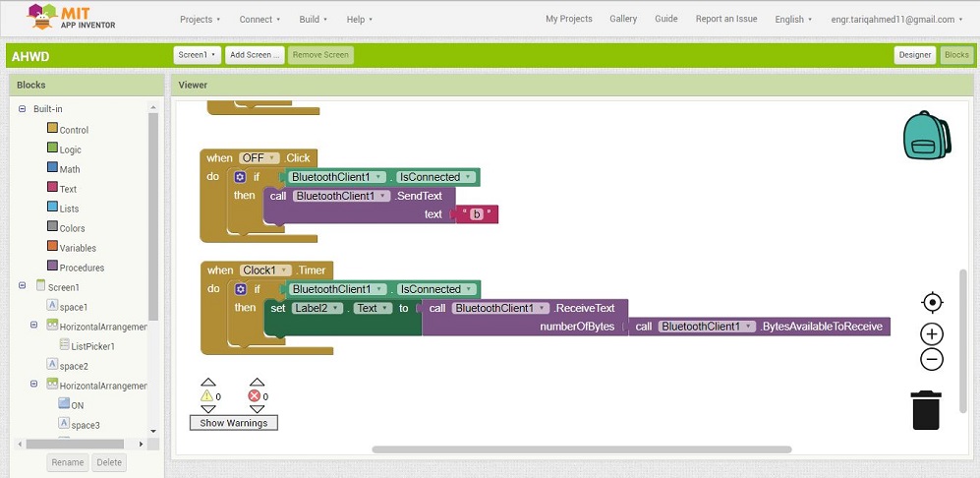Open the OFF component dropdown in Click block

click(x=259, y=158)
